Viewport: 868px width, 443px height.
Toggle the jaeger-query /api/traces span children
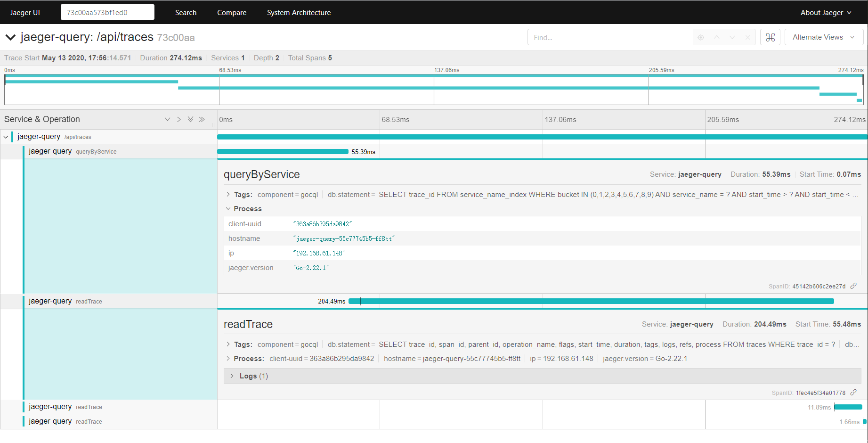tap(6, 137)
